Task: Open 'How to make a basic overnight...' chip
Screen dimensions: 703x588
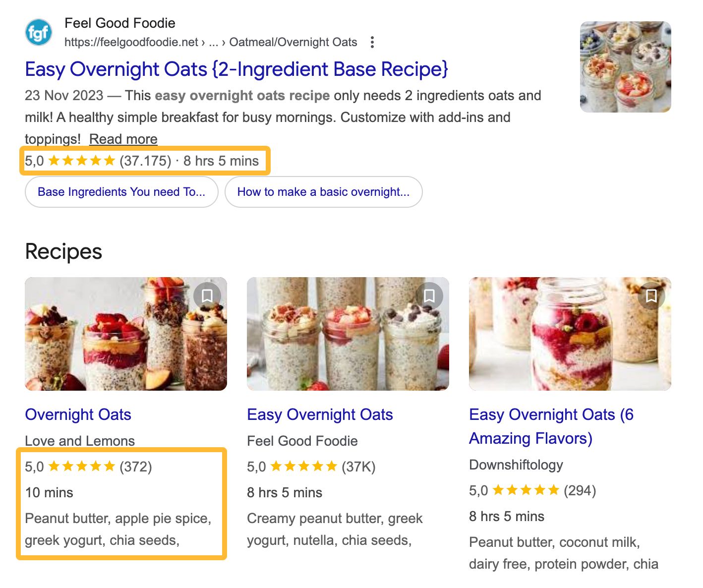Action: point(323,192)
